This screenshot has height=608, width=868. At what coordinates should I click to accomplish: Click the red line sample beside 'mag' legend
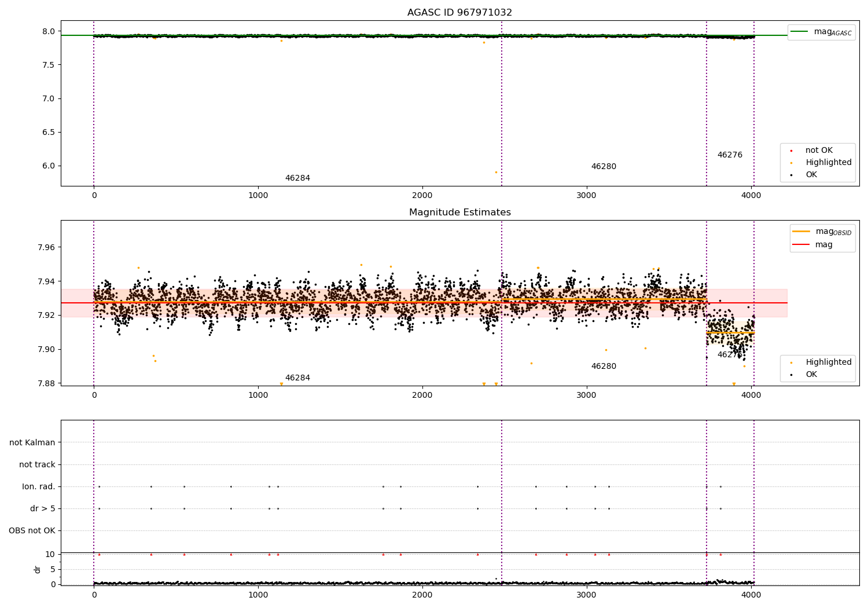point(801,245)
